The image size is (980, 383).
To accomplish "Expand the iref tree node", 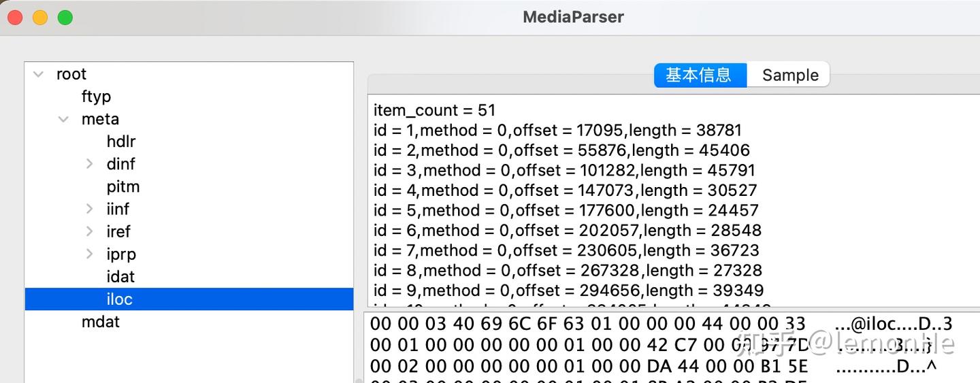I will [x=89, y=231].
